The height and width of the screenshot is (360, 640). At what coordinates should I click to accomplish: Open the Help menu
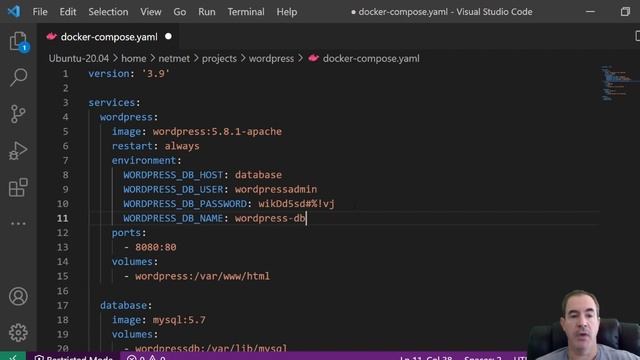tap(287, 12)
